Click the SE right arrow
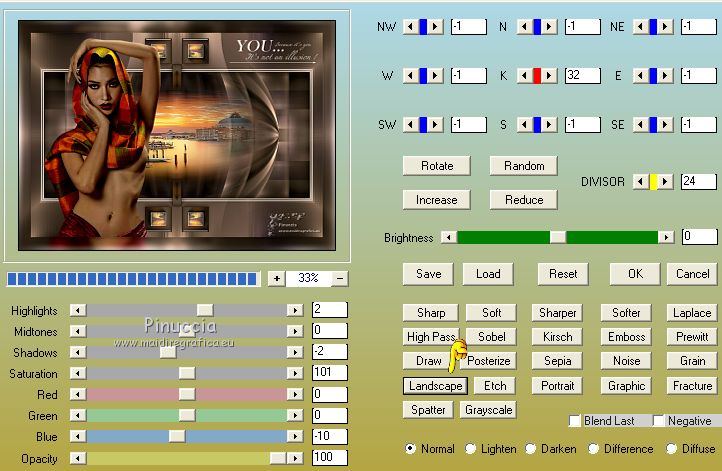Screen dimensions: 722x471 point(665,124)
